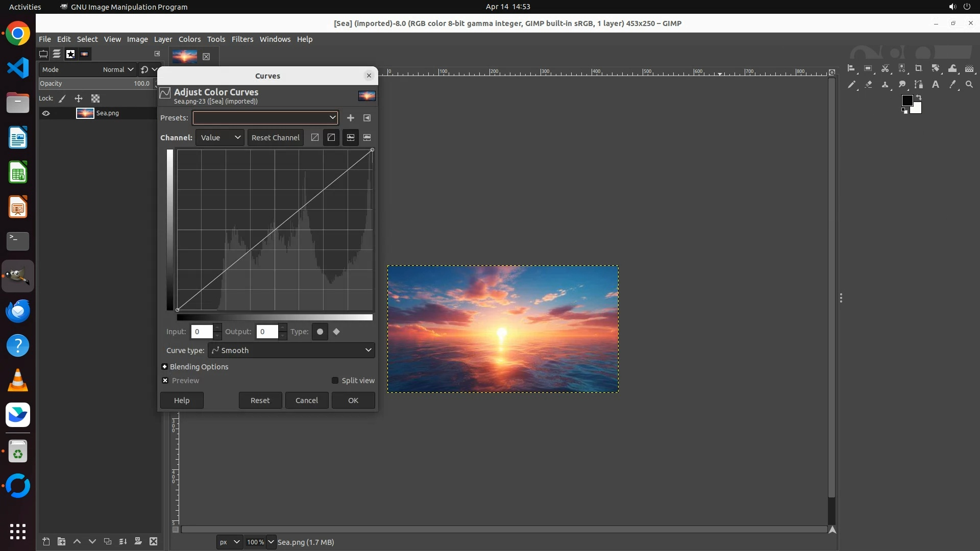Open the Channel dropdown showing Value
This screenshot has height=551, width=980.
pyautogui.click(x=220, y=138)
